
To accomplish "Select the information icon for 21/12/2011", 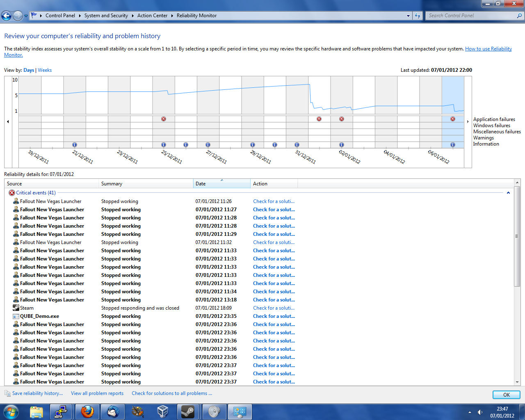I will (75, 145).
